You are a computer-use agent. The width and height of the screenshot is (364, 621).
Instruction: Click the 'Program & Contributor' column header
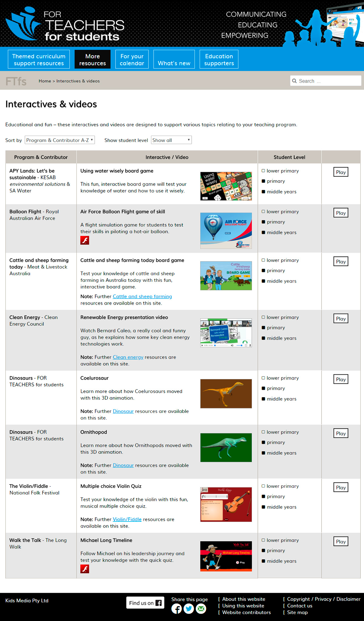pyautogui.click(x=41, y=157)
